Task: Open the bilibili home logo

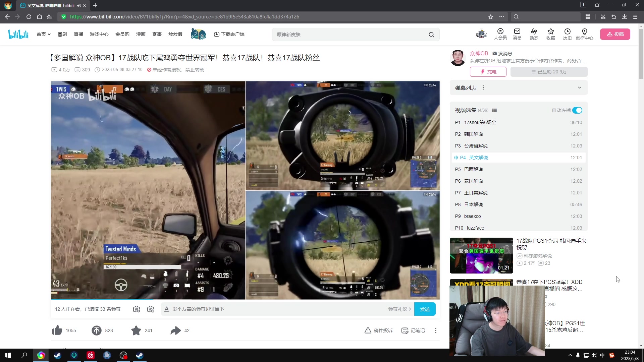Action: 18,34
